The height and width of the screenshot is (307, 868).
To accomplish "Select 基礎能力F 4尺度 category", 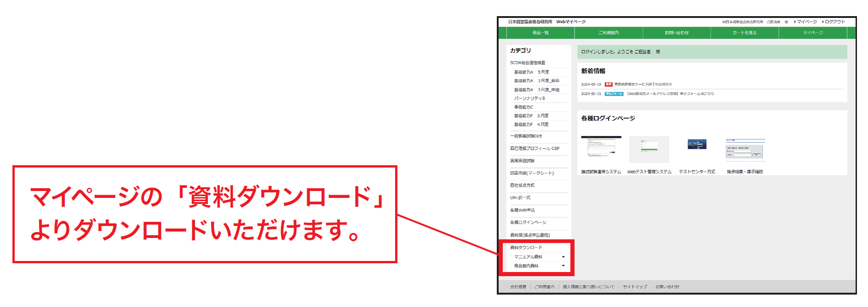I will point(531,125).
